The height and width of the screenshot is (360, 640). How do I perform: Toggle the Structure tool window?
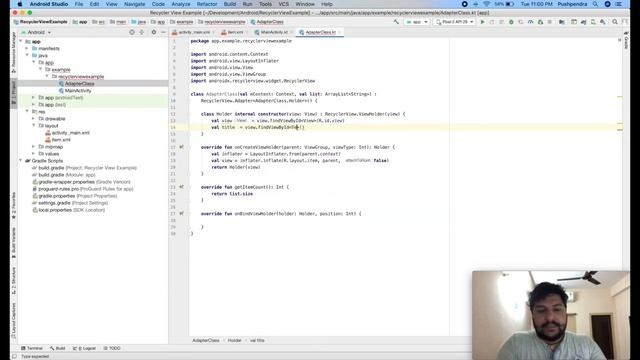pyautogui.click(x=13, y=280)
